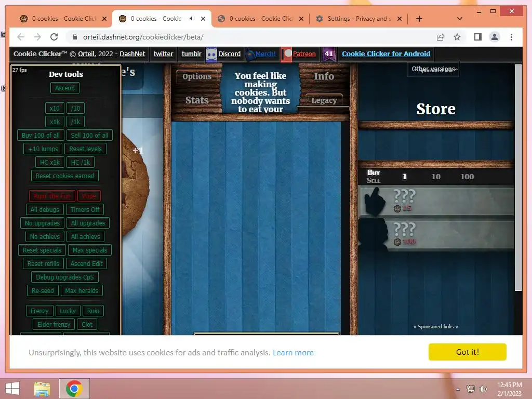Dismiss cookie notice with Got it!

467,352
